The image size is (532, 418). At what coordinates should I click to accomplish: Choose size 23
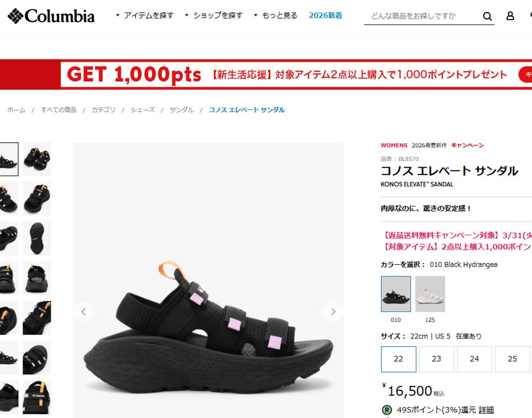click(436, 359)
